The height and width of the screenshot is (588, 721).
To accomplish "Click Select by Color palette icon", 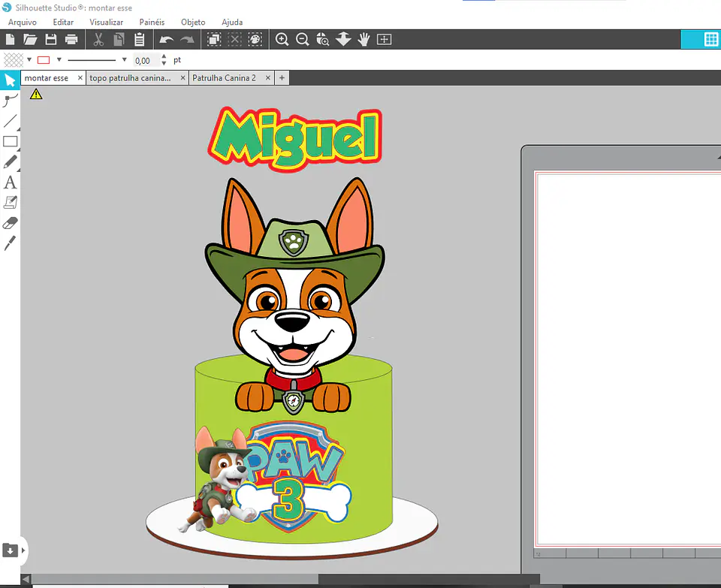I will pos(255,40).
